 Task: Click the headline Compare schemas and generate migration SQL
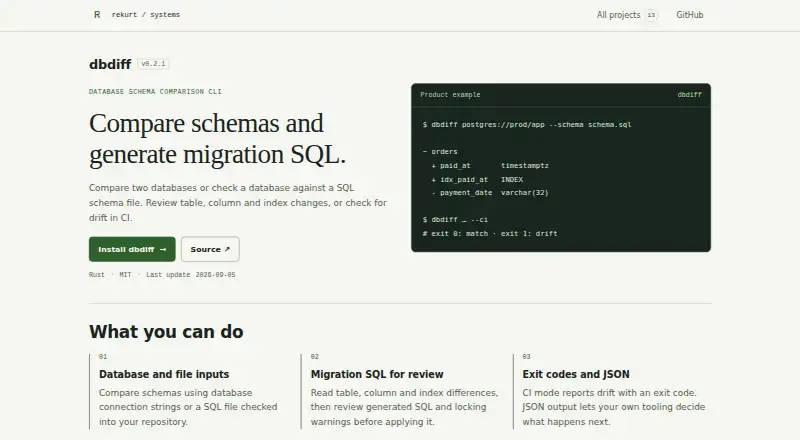[x=217, y=138]
